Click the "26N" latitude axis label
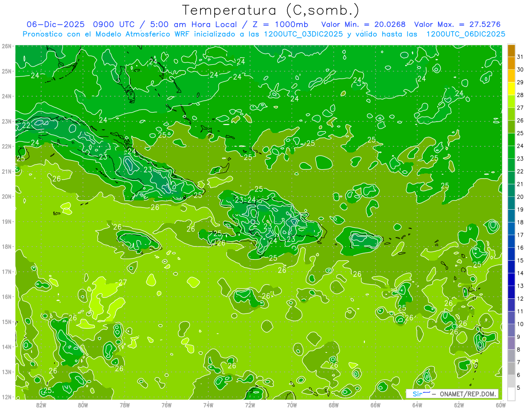The image size is (532, 411). 6,46
